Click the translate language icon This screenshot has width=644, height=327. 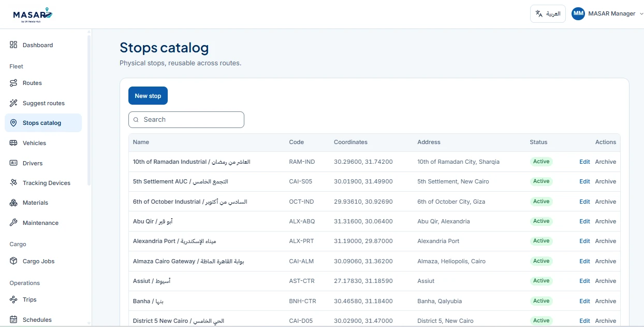539,14
